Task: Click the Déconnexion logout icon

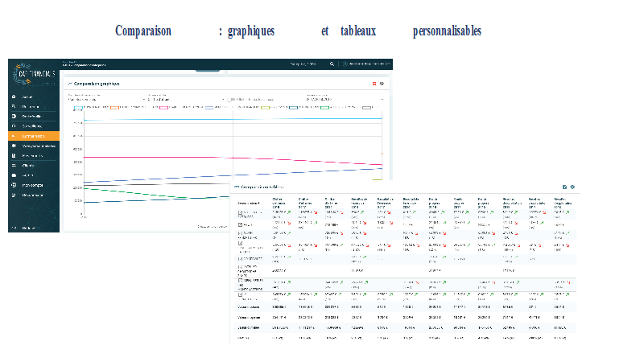Action: click(14, 195)
